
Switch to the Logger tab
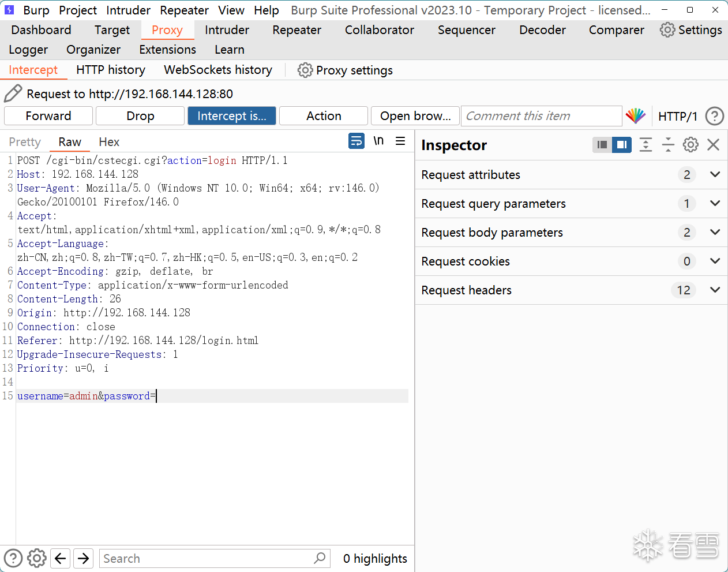[28, 50]
